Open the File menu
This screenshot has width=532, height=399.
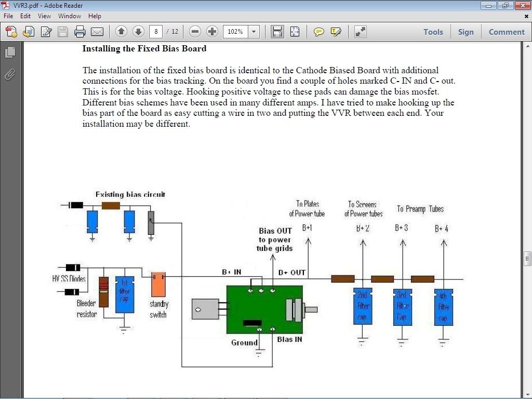tap(8, 16)
